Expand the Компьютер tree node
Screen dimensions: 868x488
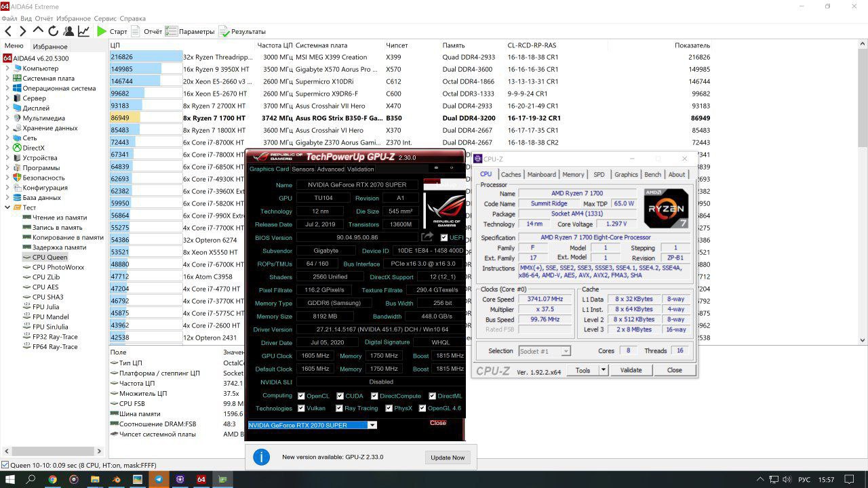[7, 68]
